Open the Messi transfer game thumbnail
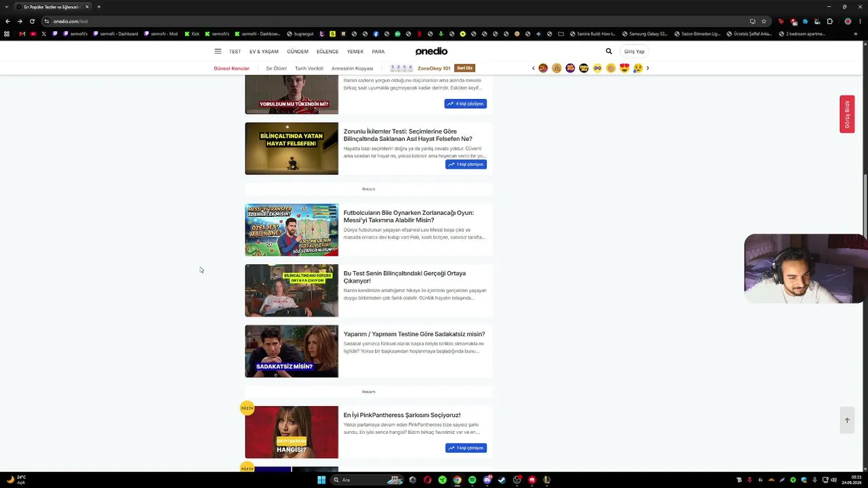 [292, 230]
